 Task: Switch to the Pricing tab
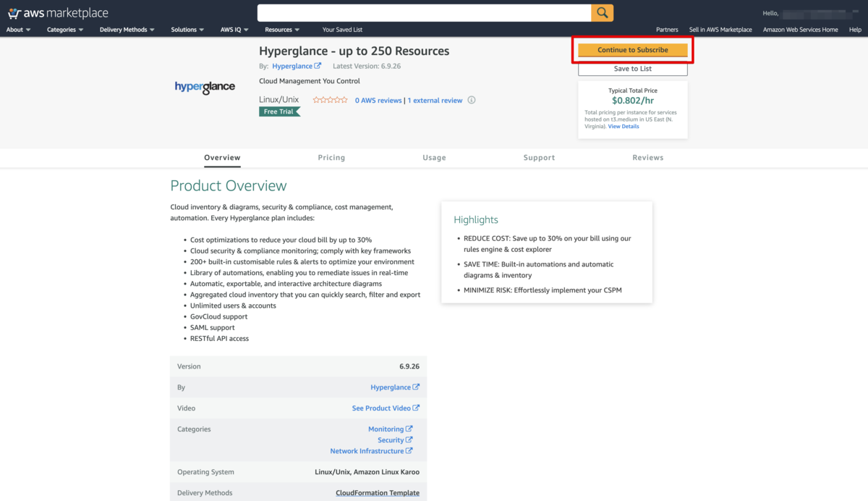point(331,157)
